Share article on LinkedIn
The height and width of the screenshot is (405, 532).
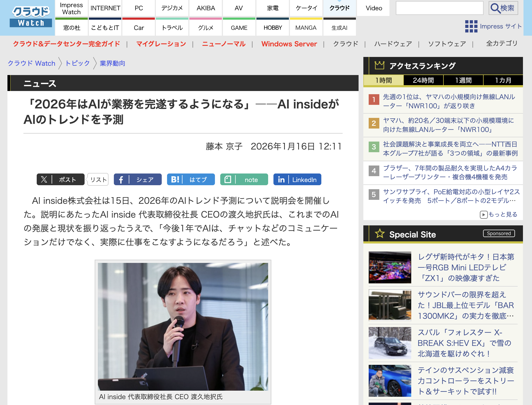pos(297,180)
